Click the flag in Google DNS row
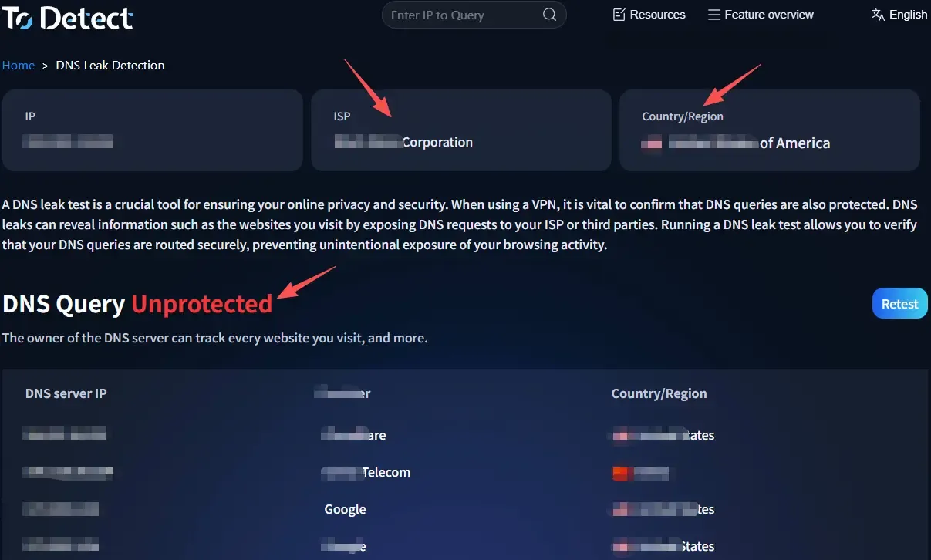 (621, 509)
